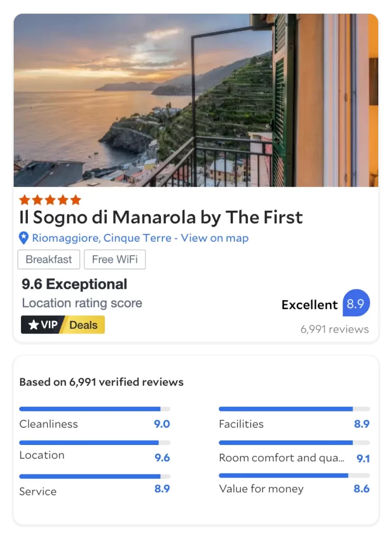
Task: Click the 9.6 Exceptional location score
Action: coord(75,284)
